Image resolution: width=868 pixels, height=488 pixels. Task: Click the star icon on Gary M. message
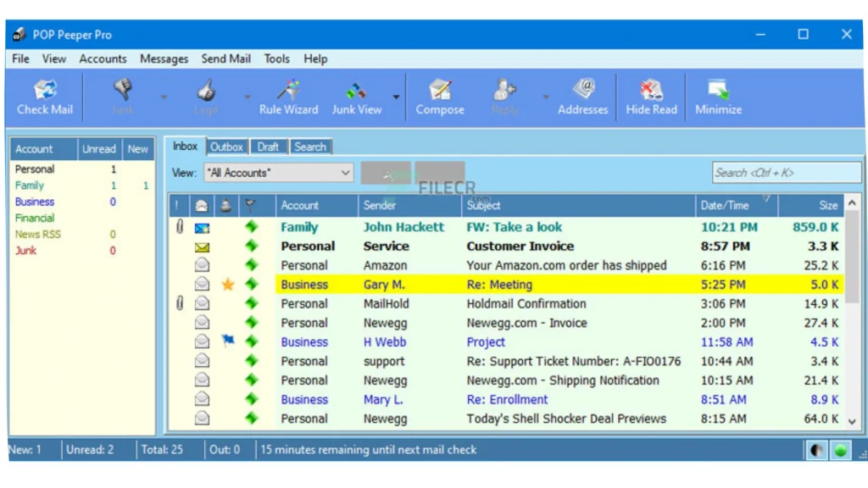[227, 285]
